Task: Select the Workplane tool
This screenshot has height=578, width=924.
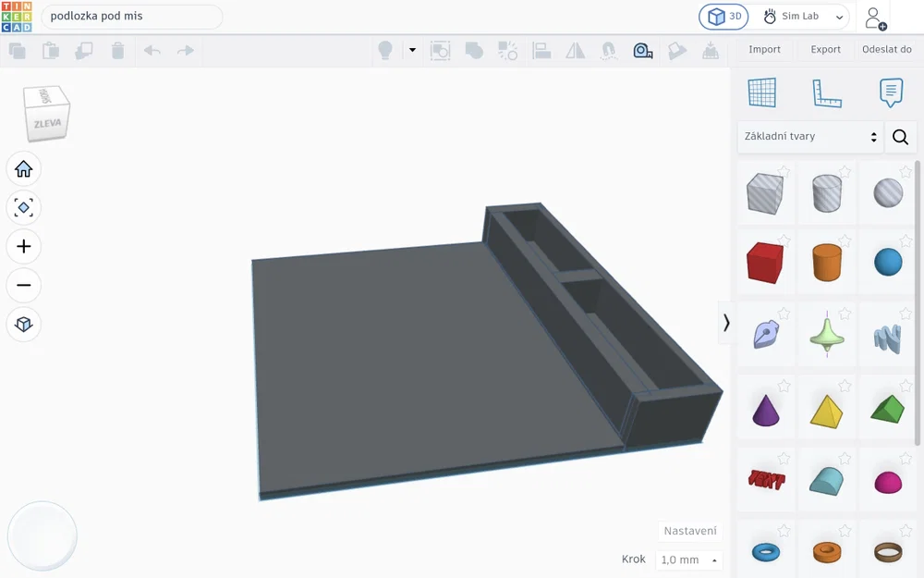Action: coord(762,93)
